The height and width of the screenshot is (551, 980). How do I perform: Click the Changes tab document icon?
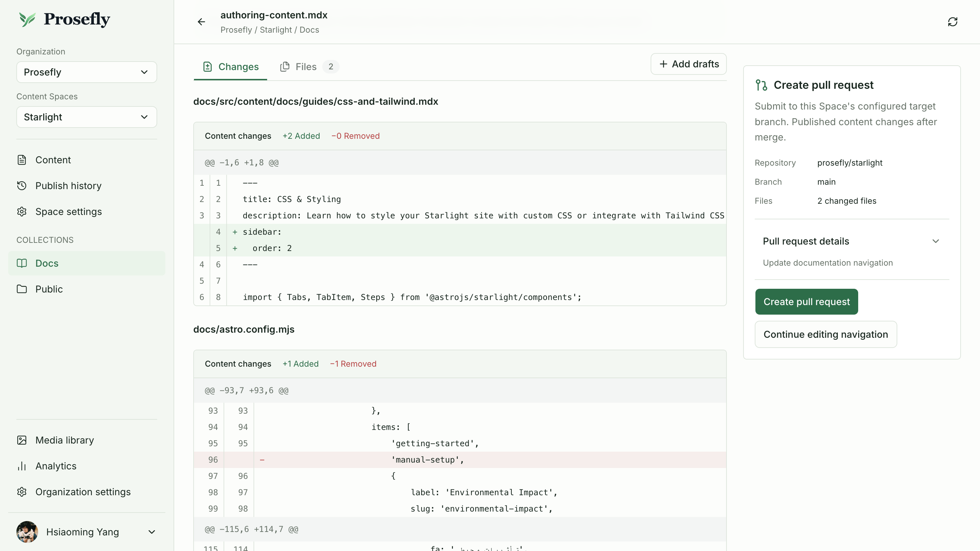(x=207, y=67)
